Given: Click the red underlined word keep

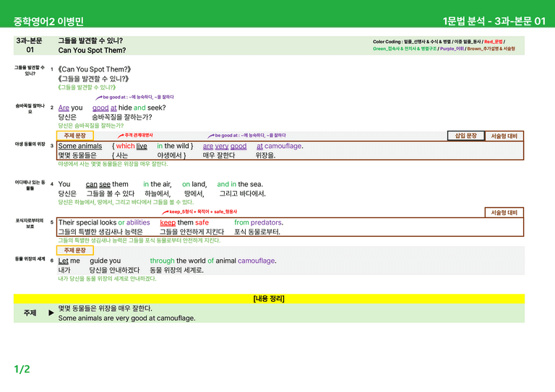Looking at the screenshot, I should click(168, 222).
